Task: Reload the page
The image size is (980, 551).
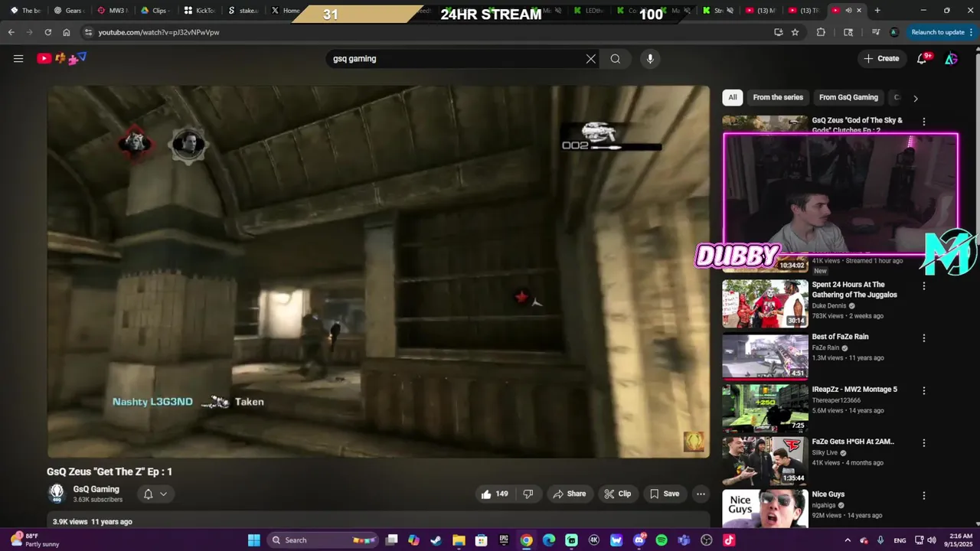Action: pos(47,32)
